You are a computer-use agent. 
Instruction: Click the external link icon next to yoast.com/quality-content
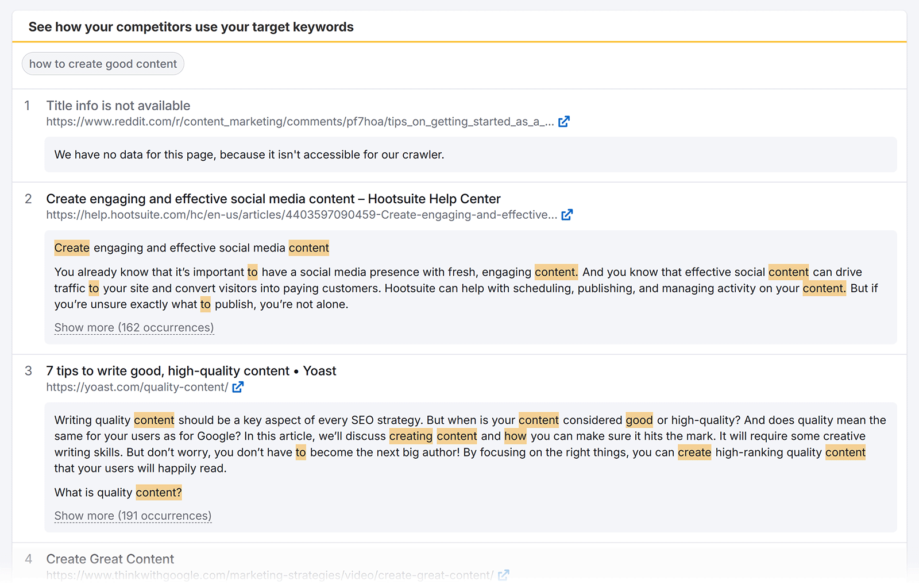click(237, 387)
